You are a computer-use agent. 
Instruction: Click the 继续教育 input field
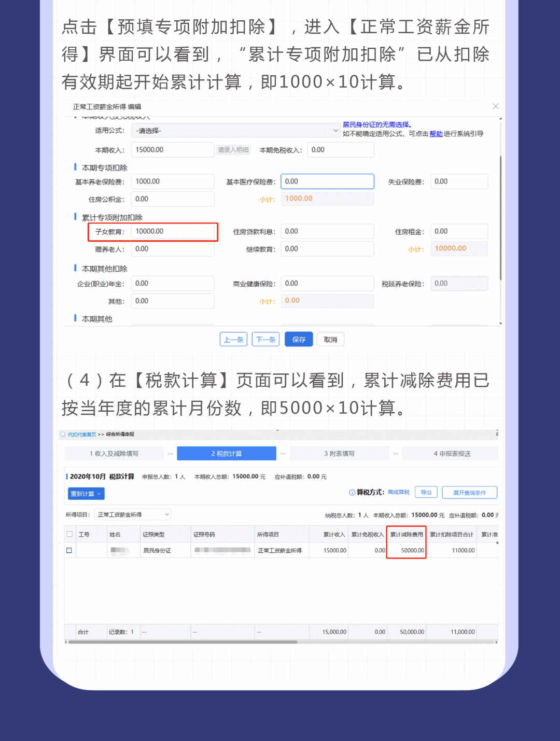(327, 249)
